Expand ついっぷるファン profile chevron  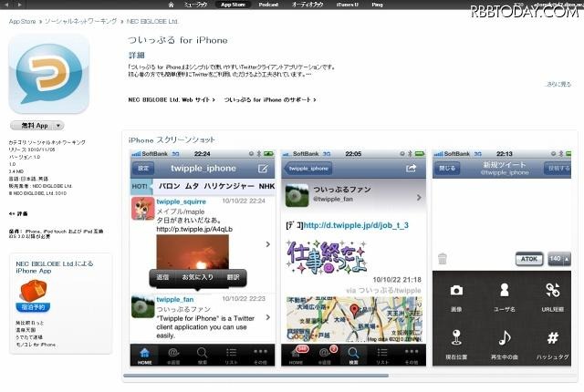[x=419, y=198]
